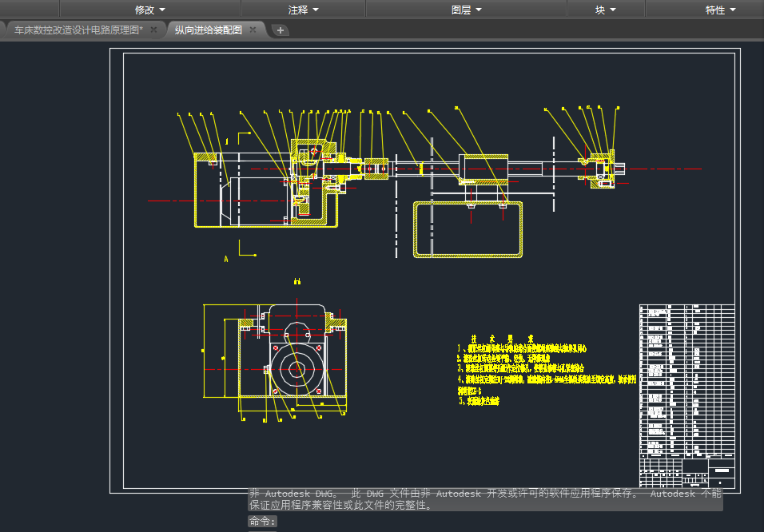Close the 车床数控改造设计电路原理图 tab
The height and width of the screenshot is (532, 764).
coord(153,30)
